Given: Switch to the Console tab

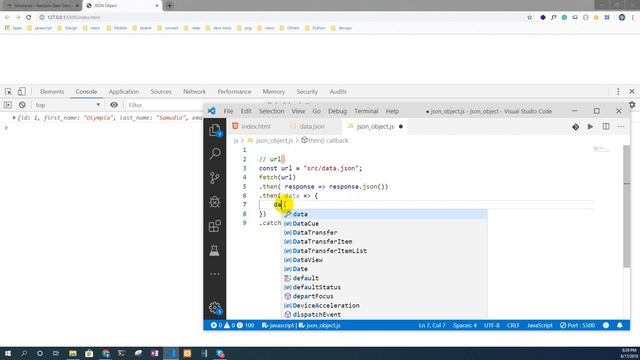Looking at the screenshot, I should coord(86,91).
